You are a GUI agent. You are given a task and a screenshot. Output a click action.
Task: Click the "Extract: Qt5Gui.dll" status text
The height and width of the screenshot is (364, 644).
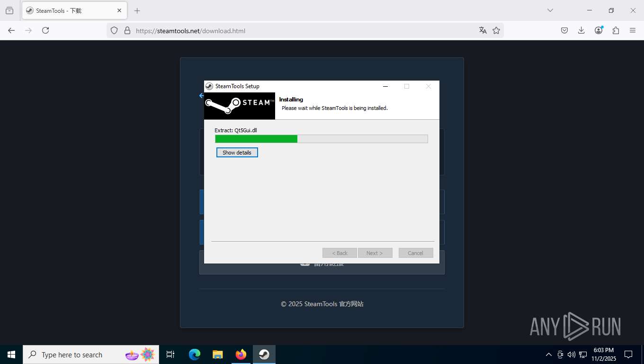coord(236,130)
